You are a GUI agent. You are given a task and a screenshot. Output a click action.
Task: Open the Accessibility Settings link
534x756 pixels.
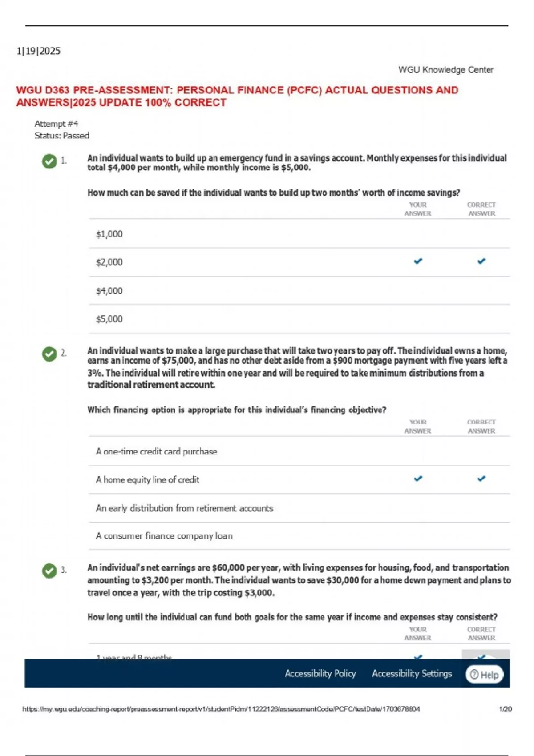tap(412, 674)
